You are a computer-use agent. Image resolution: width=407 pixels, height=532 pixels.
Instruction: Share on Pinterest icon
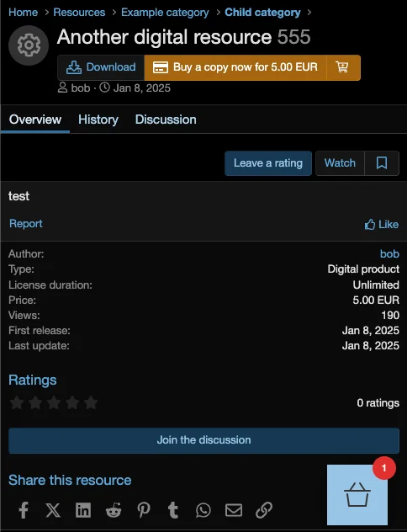click(144, 510)
